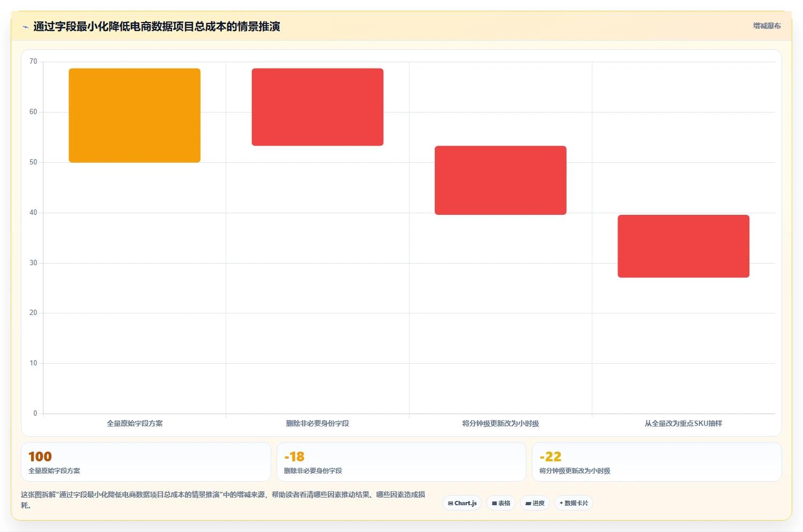The height and width of the screenshot is (532, 803).
Task: Click the orange 全量原始字段方案 bar
Action: 135,115
